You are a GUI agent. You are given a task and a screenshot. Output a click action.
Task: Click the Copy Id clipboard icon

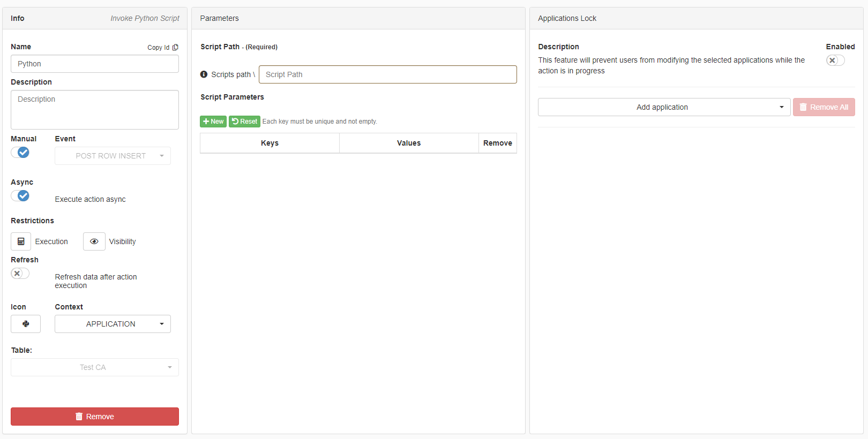point(175,48)
